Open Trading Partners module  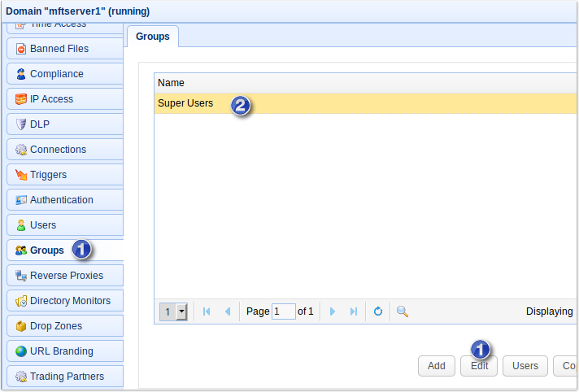tap(64, 377)
